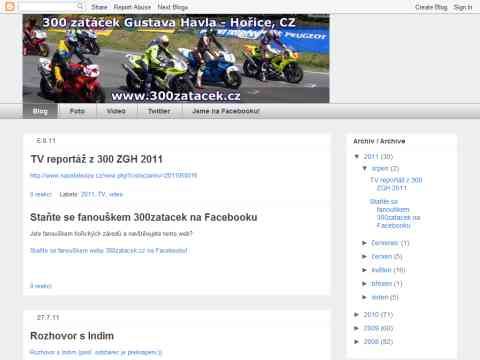Click the Create Blog link
The width and height of the screenshot is (480, 360).
point(431,7)
